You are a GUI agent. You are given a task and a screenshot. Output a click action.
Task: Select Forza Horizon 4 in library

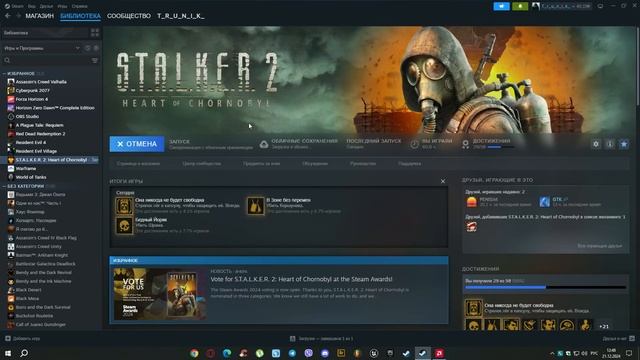coord(32,99)
